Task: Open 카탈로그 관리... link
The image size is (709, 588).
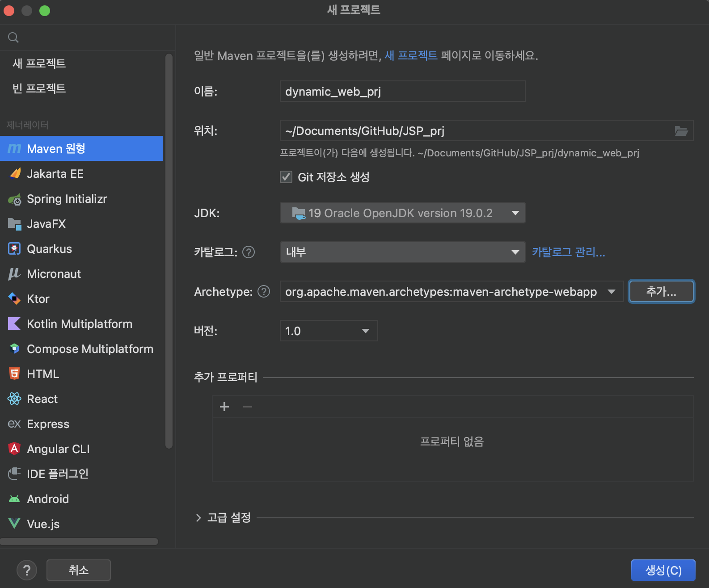Action: click(x=568, y=252)
